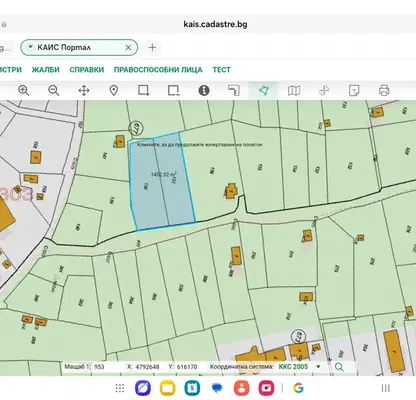The image size is (416, 400).
Task: Select the crosshair coordinates tool
Action: (x=324, y=90)
